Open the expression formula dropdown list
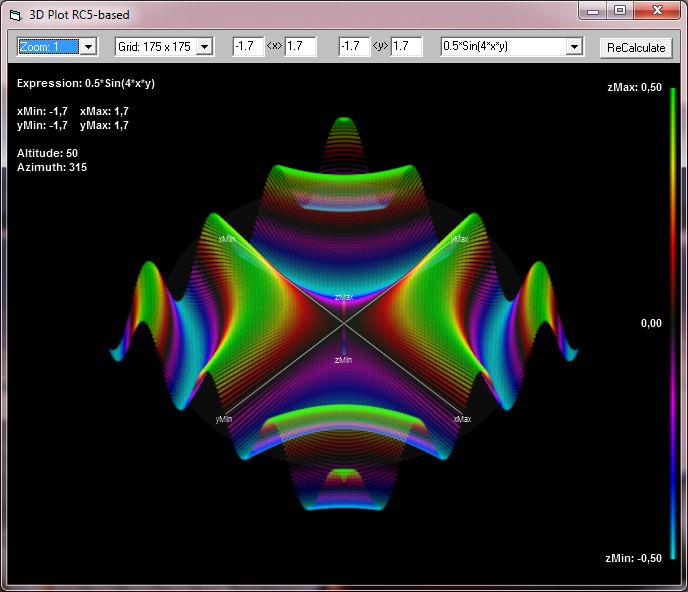Screen dimensions: 688x592 pyautogui.click(x=574, y=47)
